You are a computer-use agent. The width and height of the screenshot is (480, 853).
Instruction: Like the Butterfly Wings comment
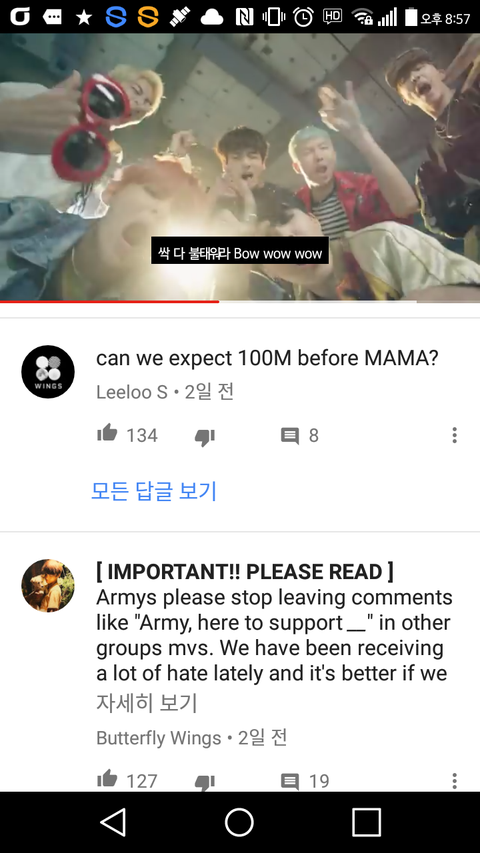(x=107, y=779)
